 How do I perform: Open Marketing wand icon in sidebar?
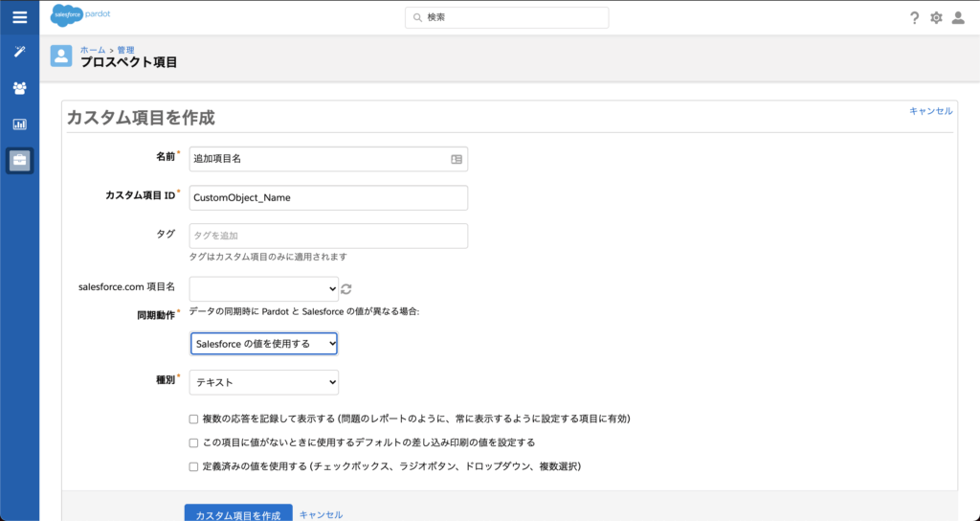click(19, 52)
